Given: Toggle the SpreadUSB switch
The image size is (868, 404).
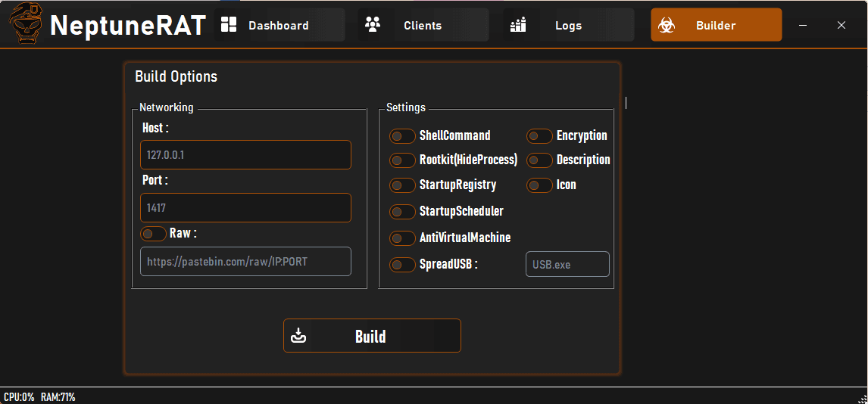Looking at the screenshot, I should (402, 265).
